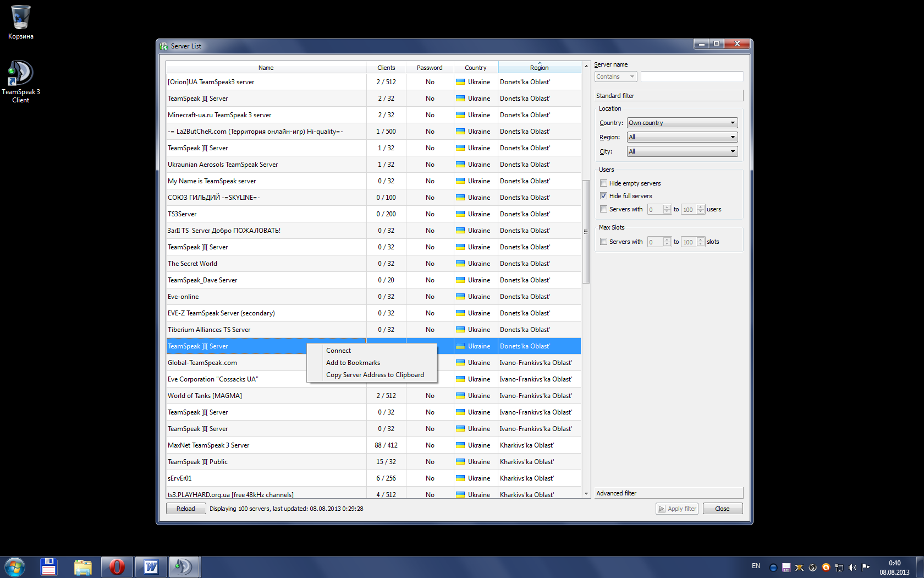Click the EN language indicator
Image resolution: width=924 pixels, height=578 pixels.
coord(756,566)
